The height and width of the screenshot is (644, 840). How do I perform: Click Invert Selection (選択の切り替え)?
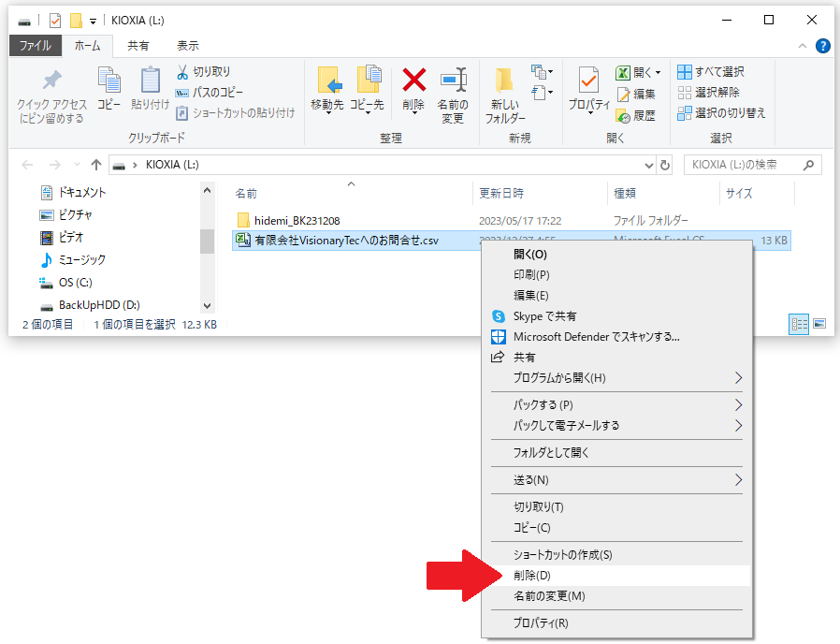(720, 113)
